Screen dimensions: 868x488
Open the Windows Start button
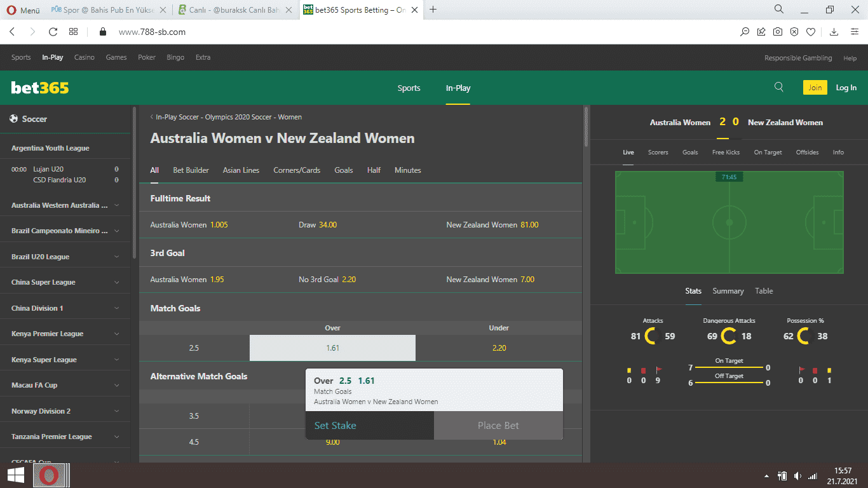16,475
